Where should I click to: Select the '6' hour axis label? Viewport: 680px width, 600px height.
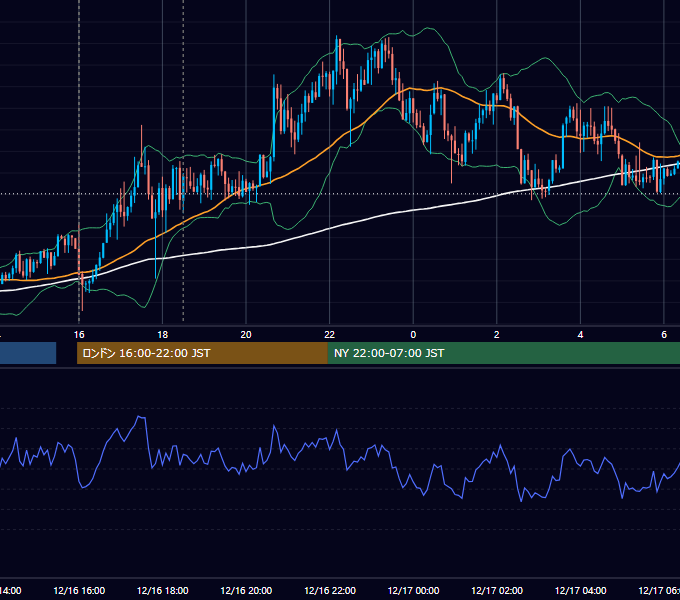pyautogui.click(x=664, y=335)
